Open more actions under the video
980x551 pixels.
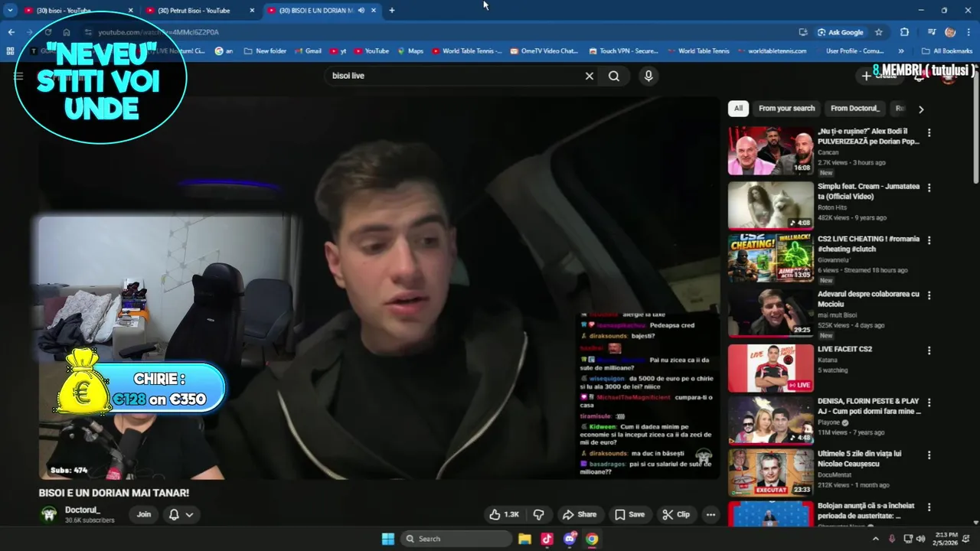point(710,514)
